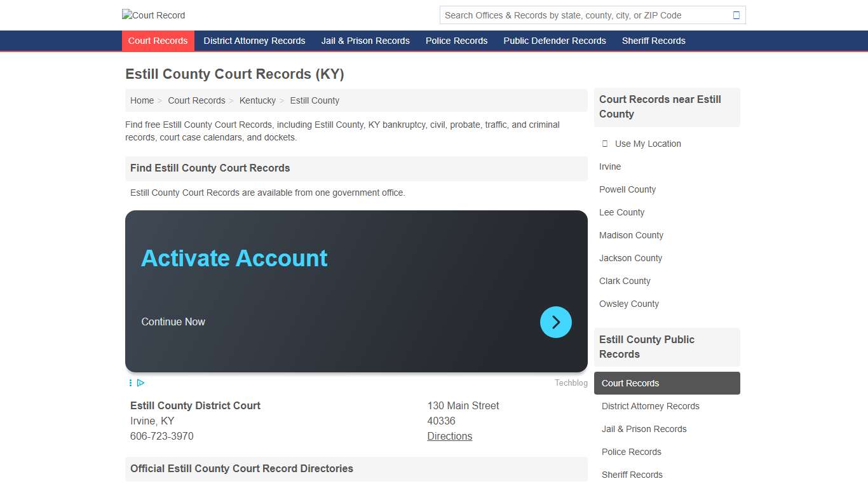Click Continue Now on Activate Account banner

[x=173, y=322]
